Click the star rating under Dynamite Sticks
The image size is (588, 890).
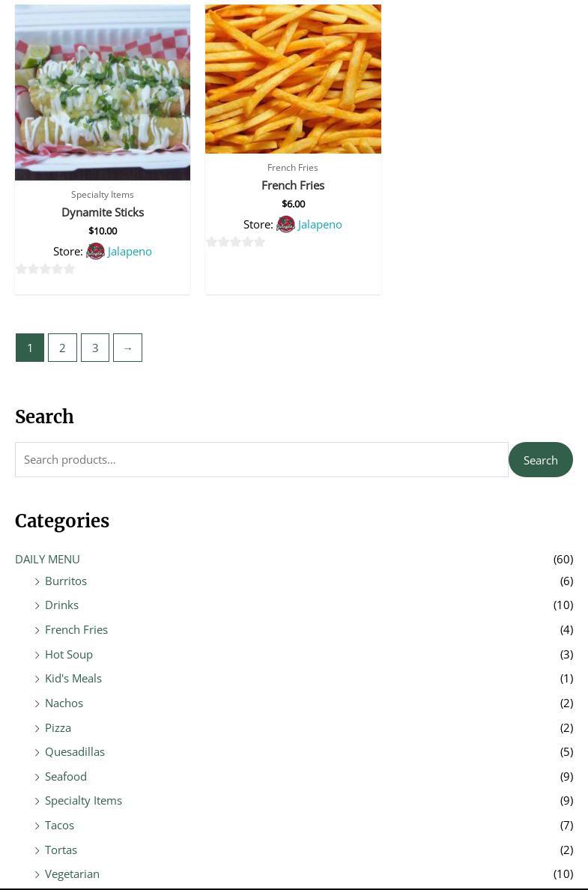46,269
